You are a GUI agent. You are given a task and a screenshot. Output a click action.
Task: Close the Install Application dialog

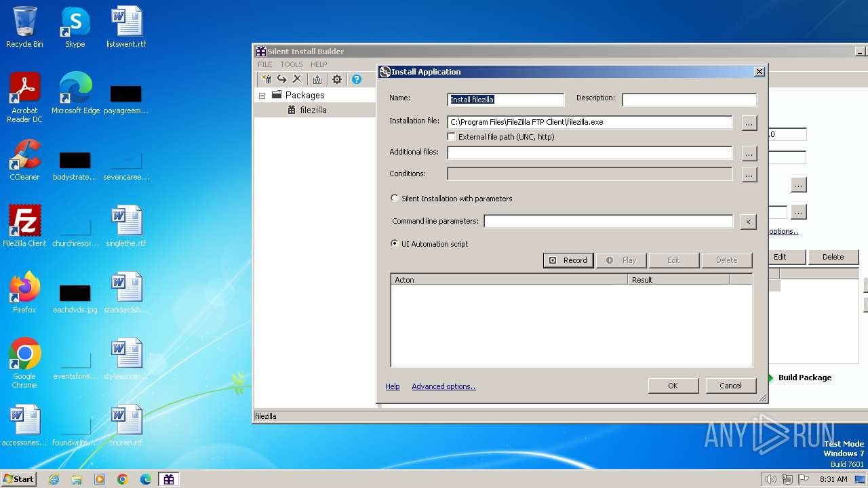coord(759,71)
